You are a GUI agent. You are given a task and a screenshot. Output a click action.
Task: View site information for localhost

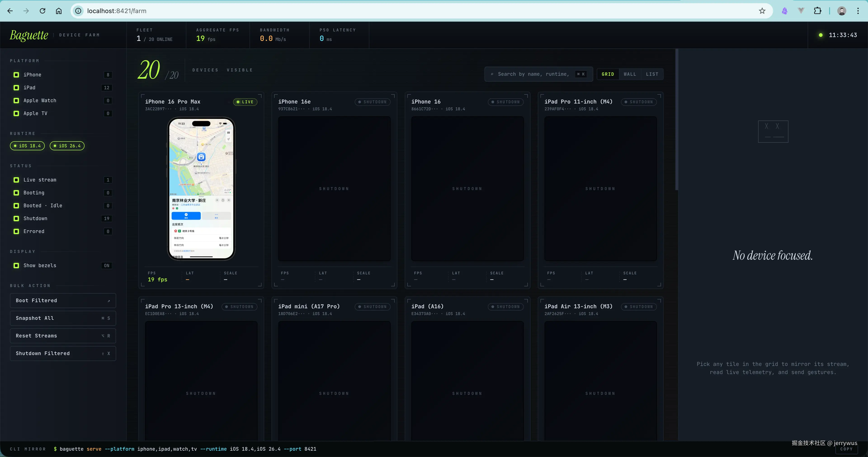coord(78,11)
